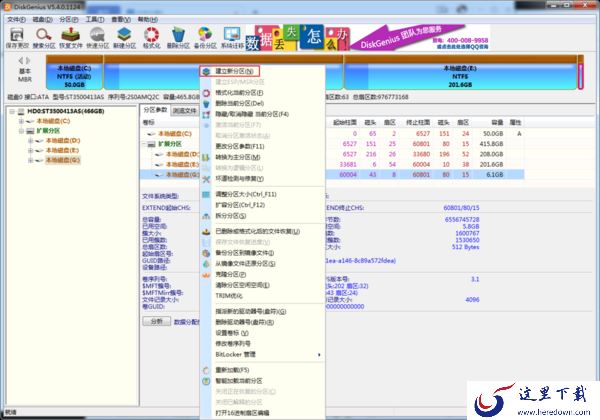This screenshot has width=600, height=420.
Task: Click the 容量 column header
Action: tap(497, 123)
